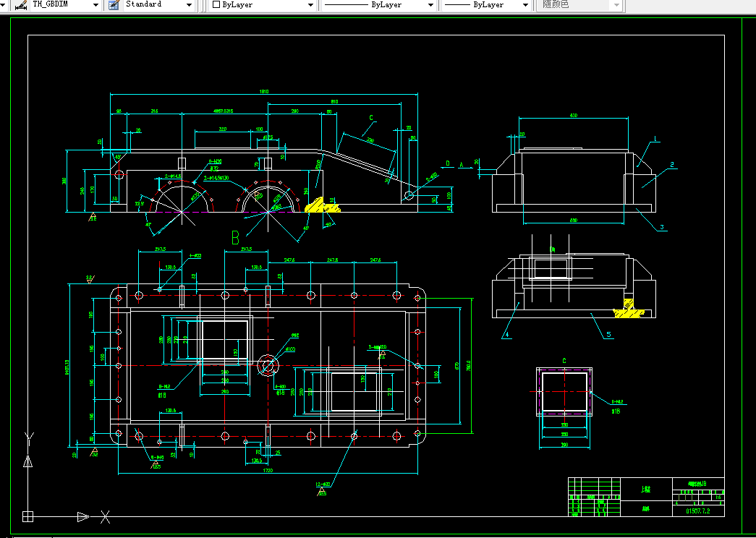Click the ByLayer color swatch square
This screenshot has width=756, height=538.
[x=216, y=4]
